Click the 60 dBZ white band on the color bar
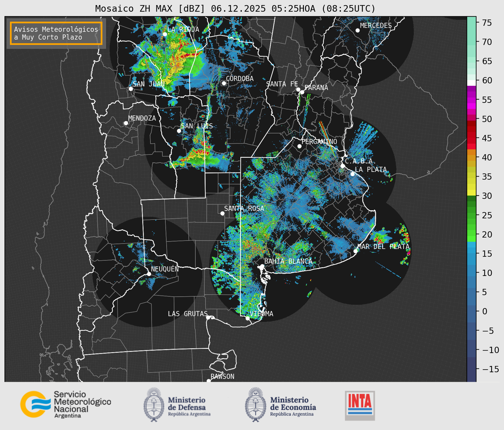 point(471,83)
